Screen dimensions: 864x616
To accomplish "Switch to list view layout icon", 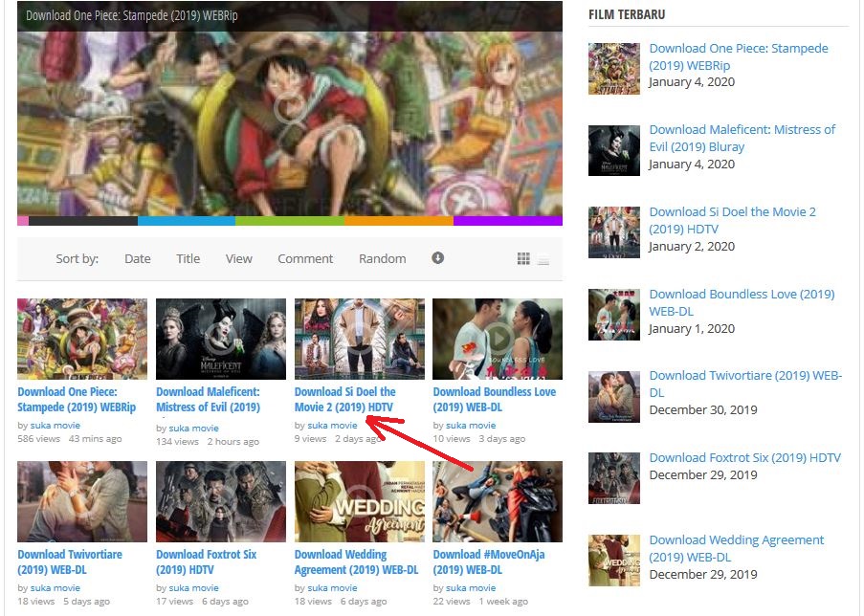I will coord(543,259).
